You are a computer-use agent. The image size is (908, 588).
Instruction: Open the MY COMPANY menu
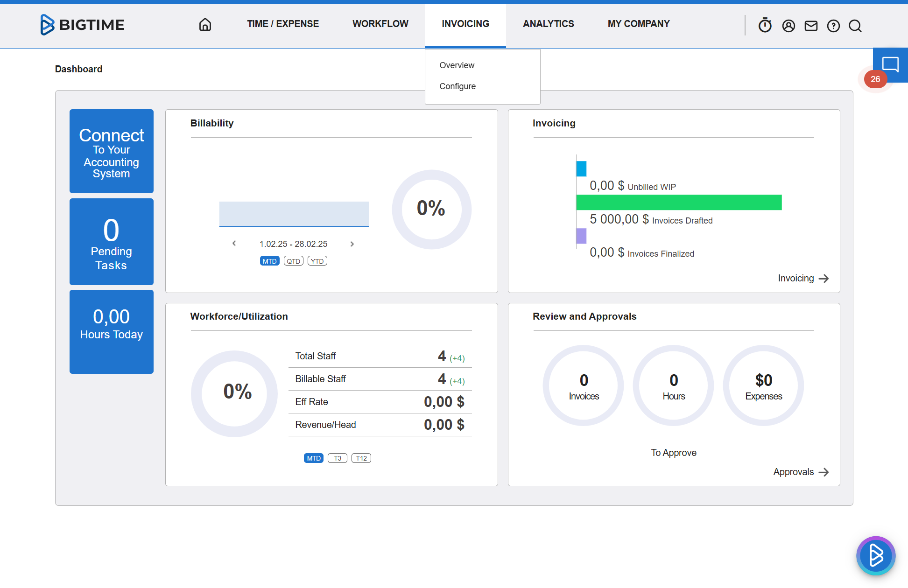[x=639, y=24]
